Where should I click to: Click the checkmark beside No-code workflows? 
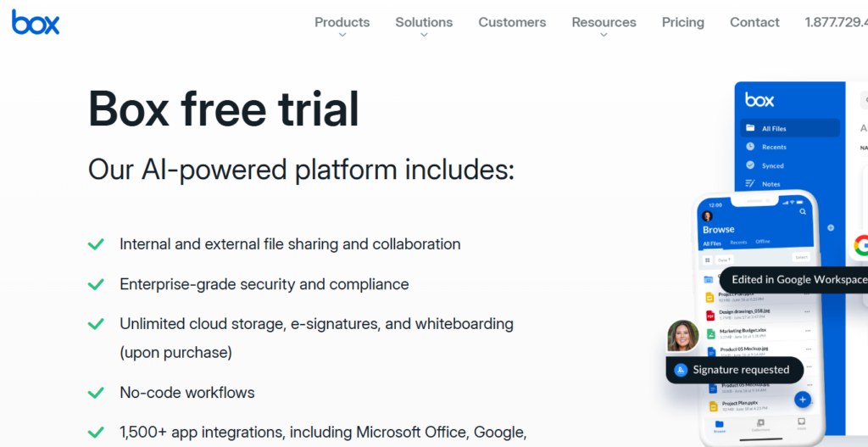96,393
